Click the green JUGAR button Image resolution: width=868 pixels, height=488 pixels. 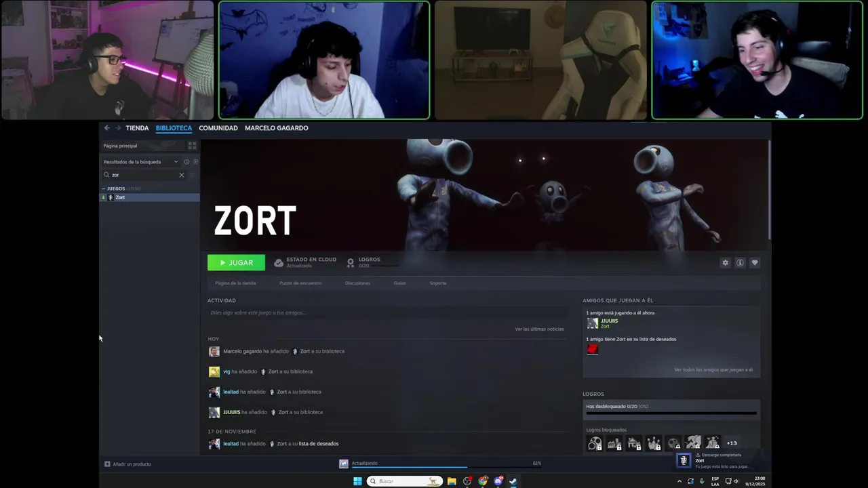(236, 263)
